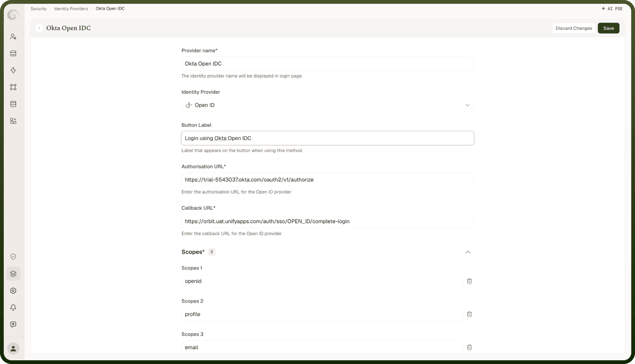Open the lightning bolt automations icon

click(x=13, y=70)
